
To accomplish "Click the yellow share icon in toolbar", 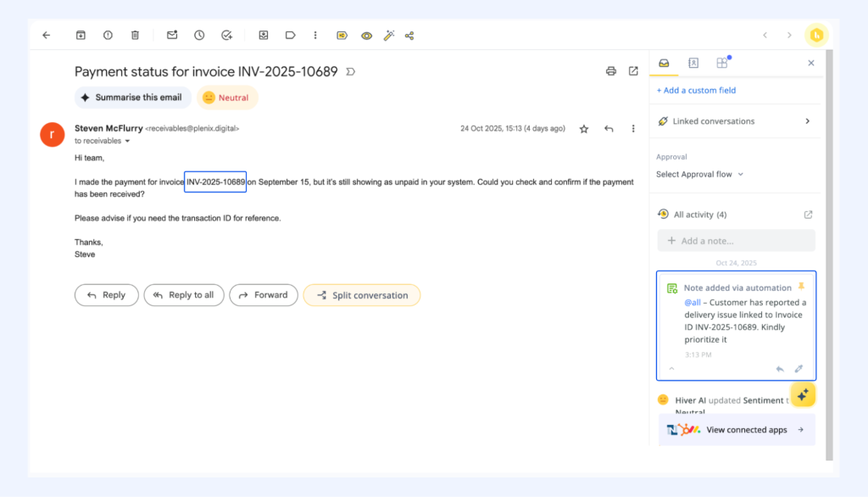I will coord(342,36).
